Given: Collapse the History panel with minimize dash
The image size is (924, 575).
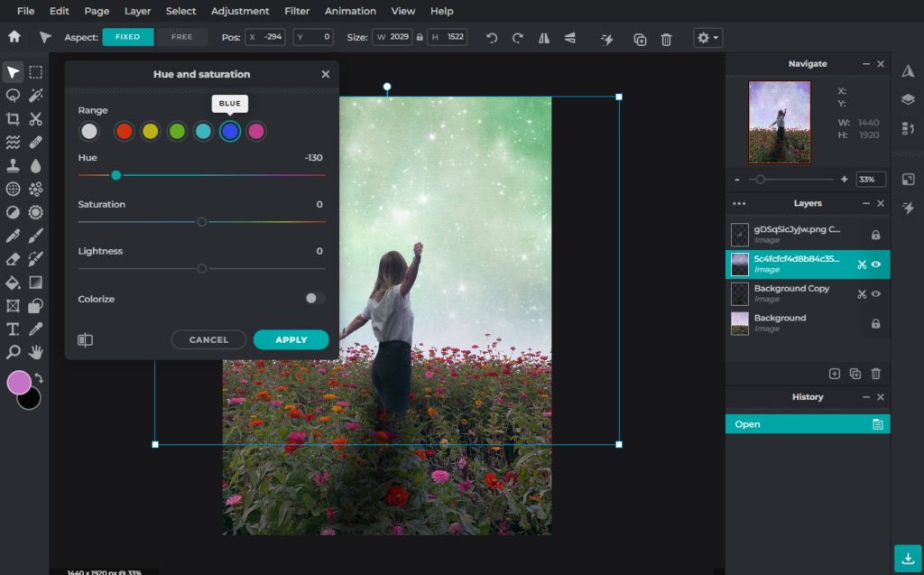Looking at the screenshot, I should (x=865, y=397).
